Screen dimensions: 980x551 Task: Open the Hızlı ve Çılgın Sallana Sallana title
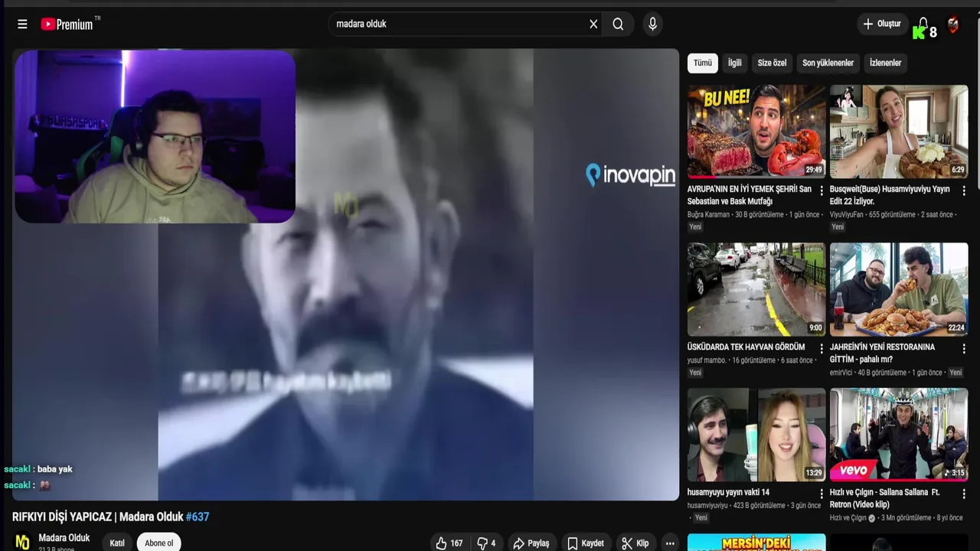[884, 498]
